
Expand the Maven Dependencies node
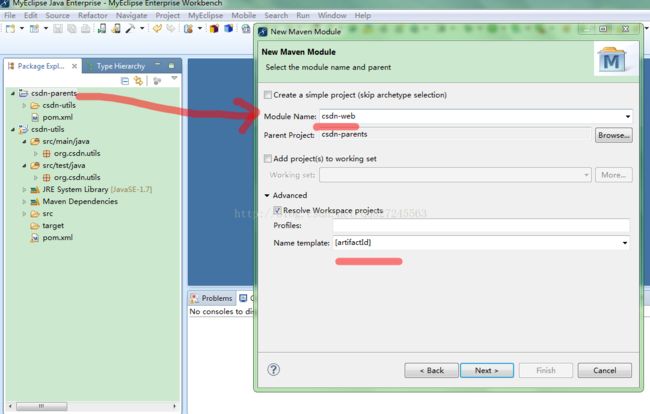pos(24,202)
